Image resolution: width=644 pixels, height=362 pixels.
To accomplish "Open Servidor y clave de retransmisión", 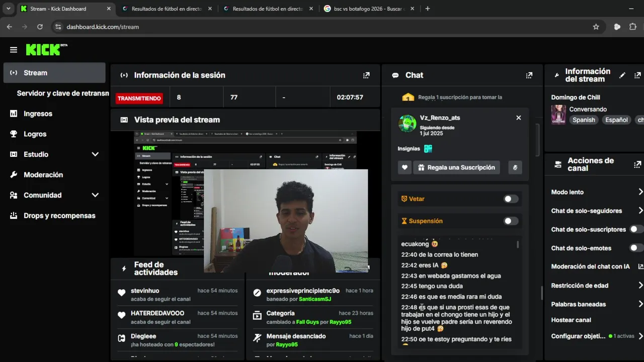I will tap(63, 94).
